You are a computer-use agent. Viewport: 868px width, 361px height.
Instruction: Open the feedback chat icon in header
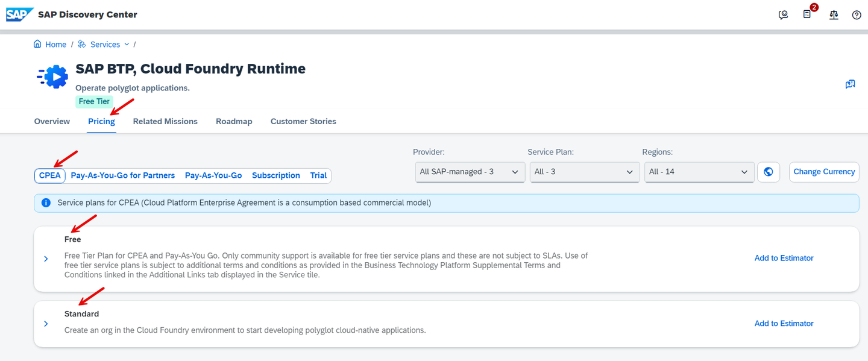tap(783, 15)
